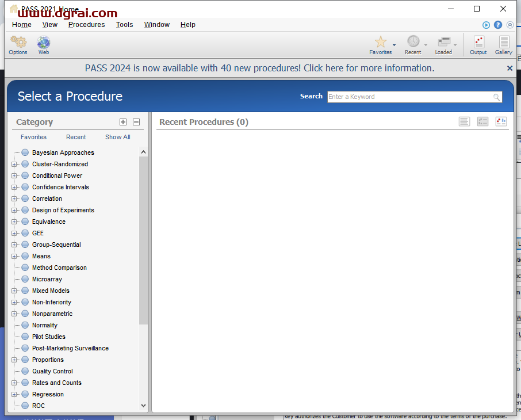521x420 pixels.
Task: Open the Gallery icon
Action: [x=504, y=45]
